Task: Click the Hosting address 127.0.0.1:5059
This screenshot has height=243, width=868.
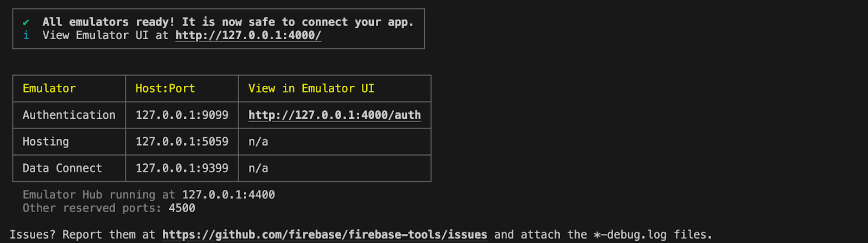Action: [182, 142]
